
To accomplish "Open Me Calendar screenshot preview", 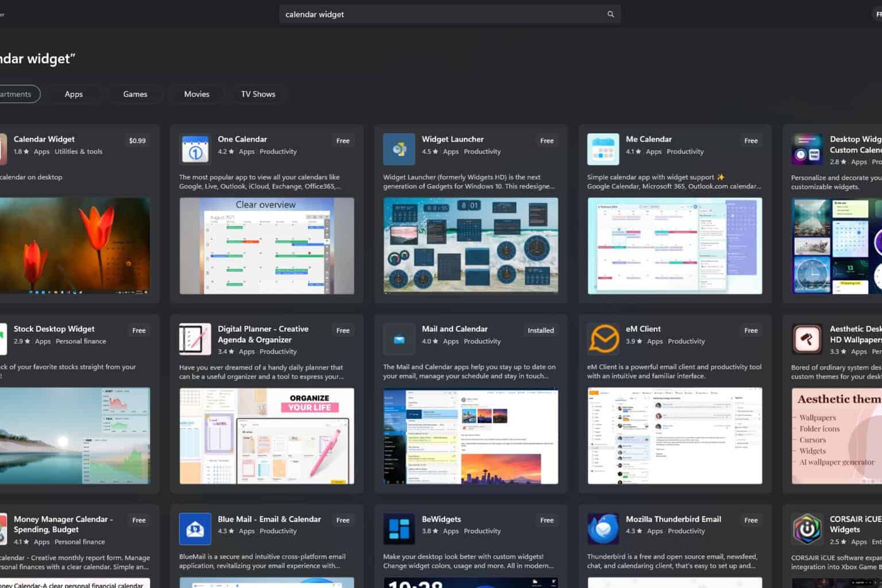I will 675,246.
